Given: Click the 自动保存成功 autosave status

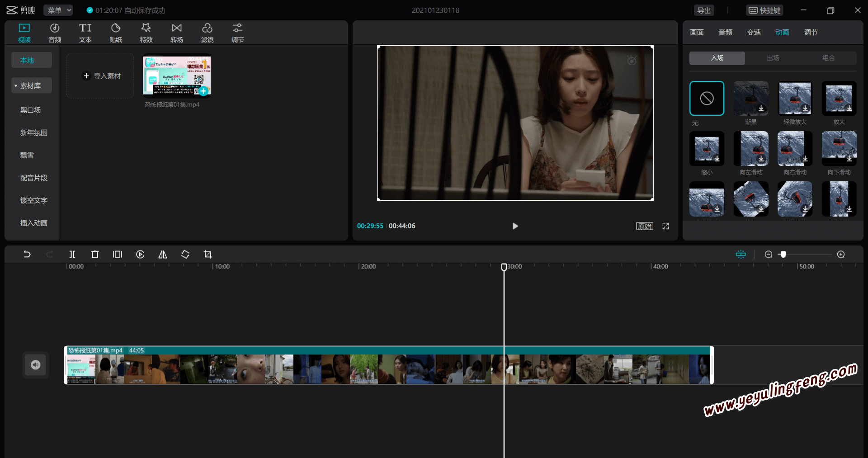Looking at the screenshot, I should (x=145, y=10).
